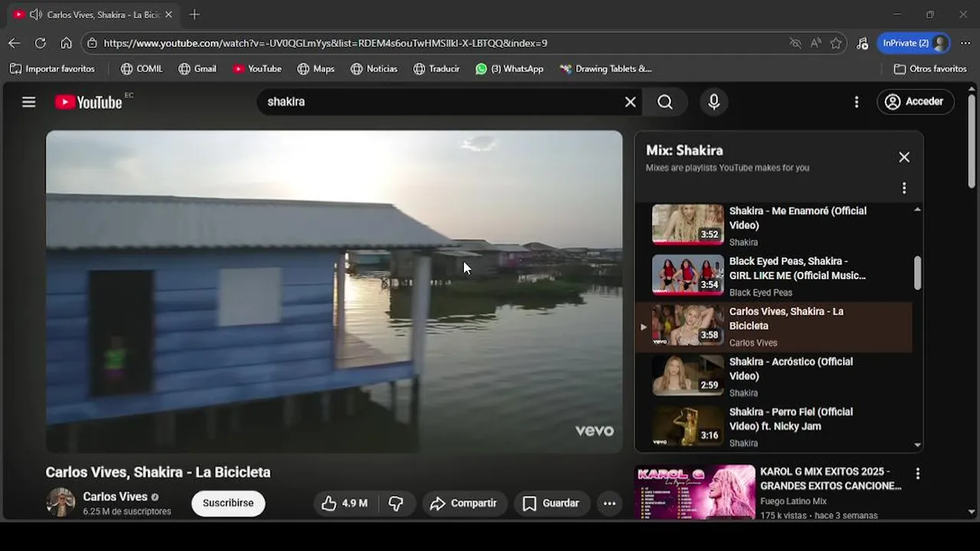Open more actions ellipsis below video
Image resolution: width=980 pixels, height=551 pixels.
tap(609, 504)
